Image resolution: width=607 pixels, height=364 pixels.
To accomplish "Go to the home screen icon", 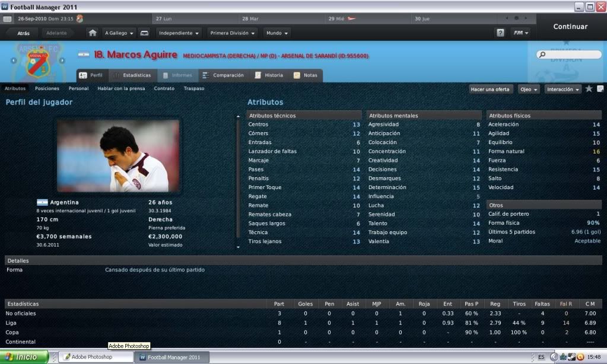I will 93,33.
